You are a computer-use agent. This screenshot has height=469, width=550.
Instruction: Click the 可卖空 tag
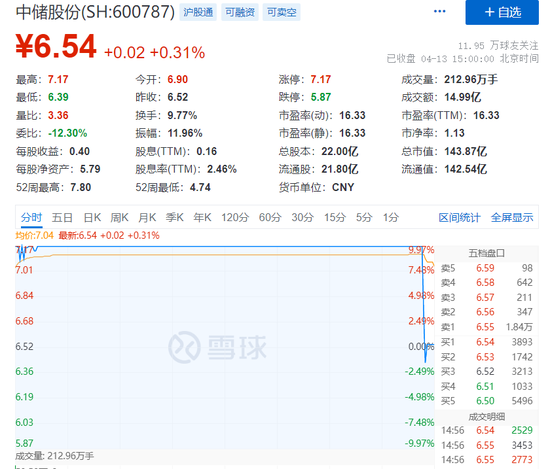pos(282,12)
